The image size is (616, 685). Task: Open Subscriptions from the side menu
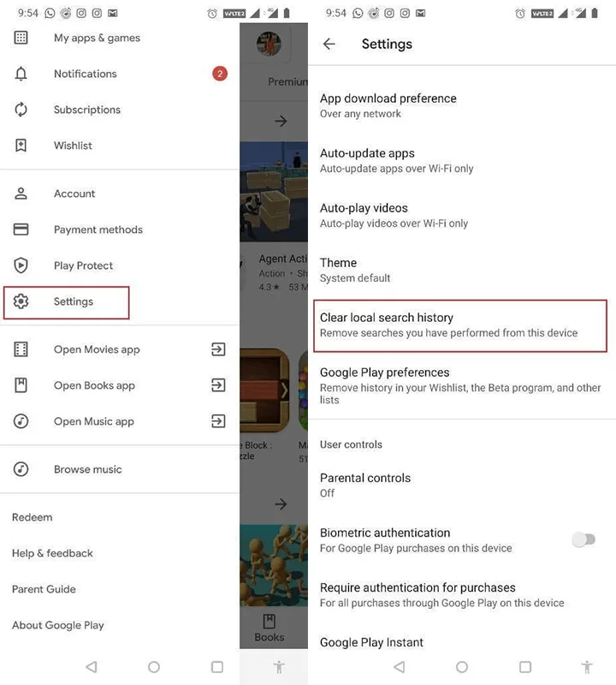120,110
